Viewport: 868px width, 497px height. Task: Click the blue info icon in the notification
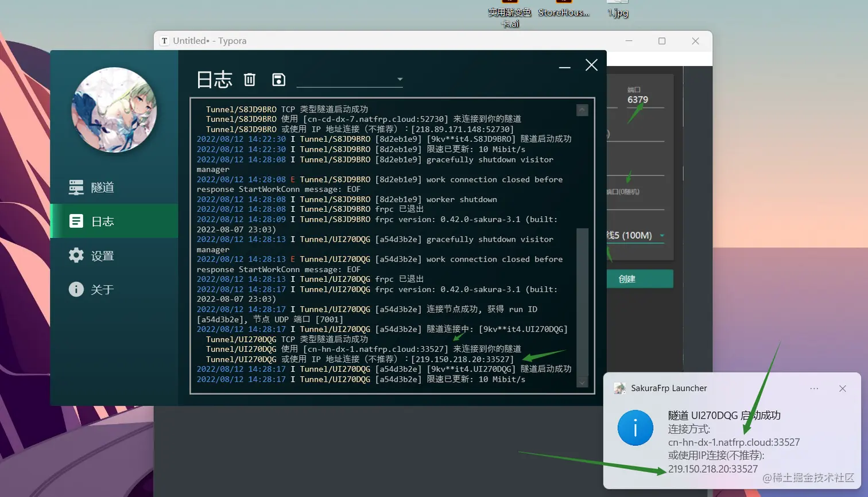click(635, 428)
